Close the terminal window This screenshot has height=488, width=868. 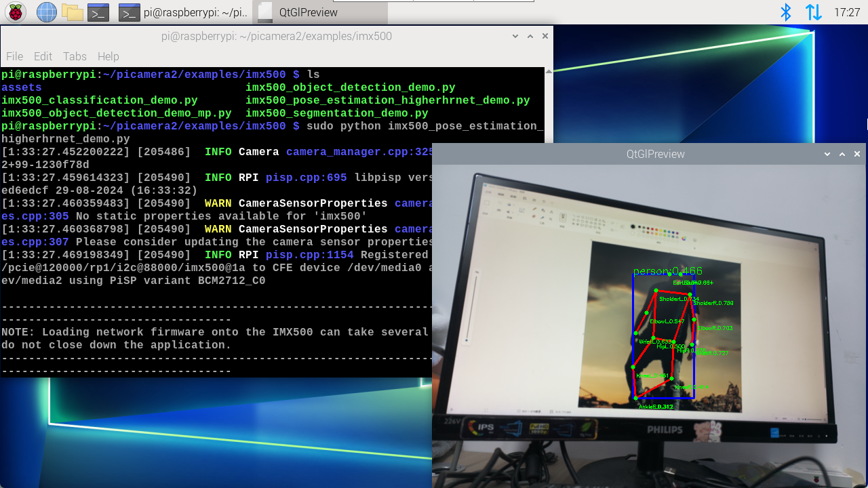click(545, 36)
